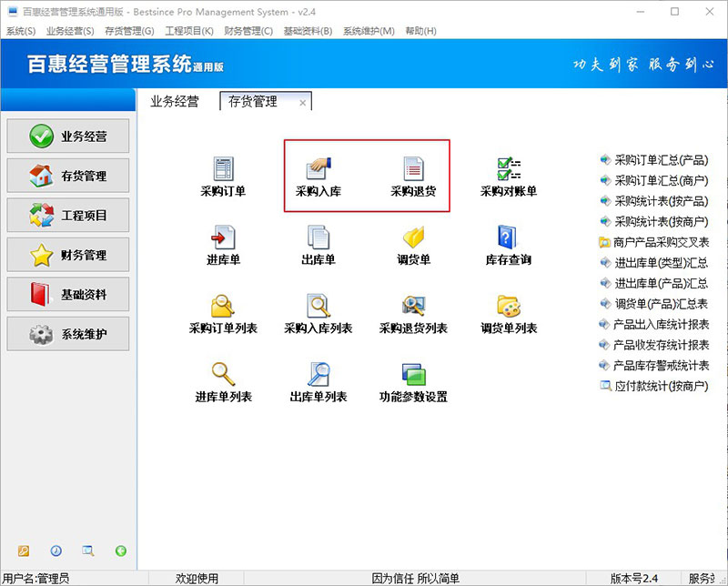This screenshot has height=586, width=728.
Task: Click status bar text 版本号2.4
Action: [x=633, y=579]
